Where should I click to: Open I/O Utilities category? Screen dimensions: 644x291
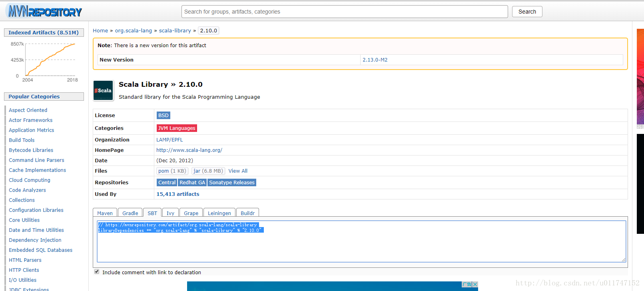coord(23,280)
